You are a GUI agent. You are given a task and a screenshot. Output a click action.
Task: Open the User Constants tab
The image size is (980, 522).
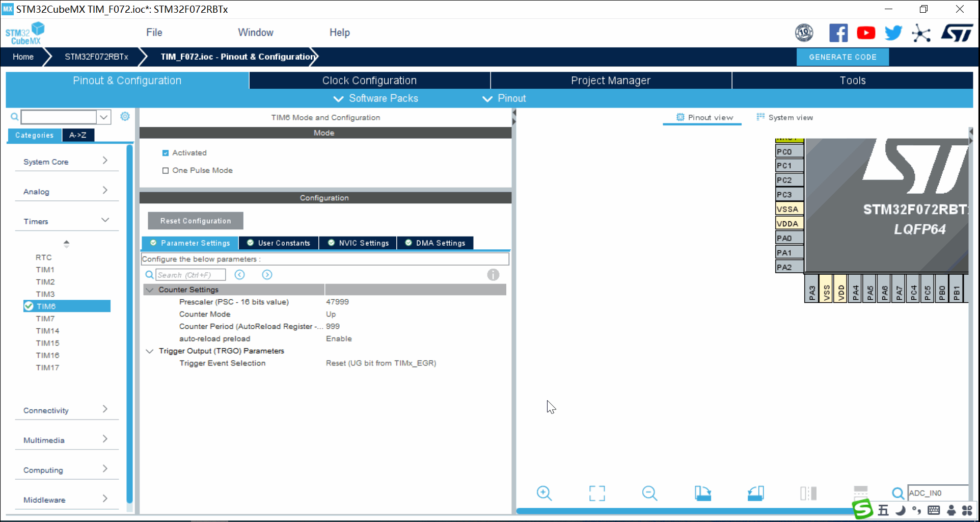tap(279, 243)
